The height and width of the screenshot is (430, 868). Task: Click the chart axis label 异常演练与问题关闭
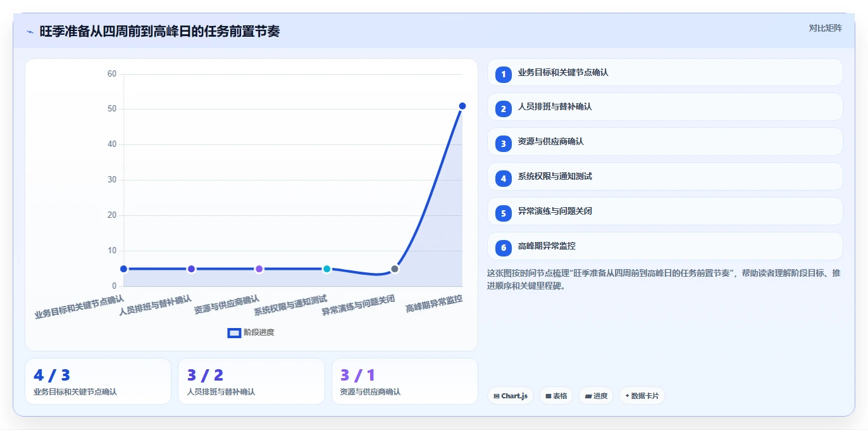359,305
